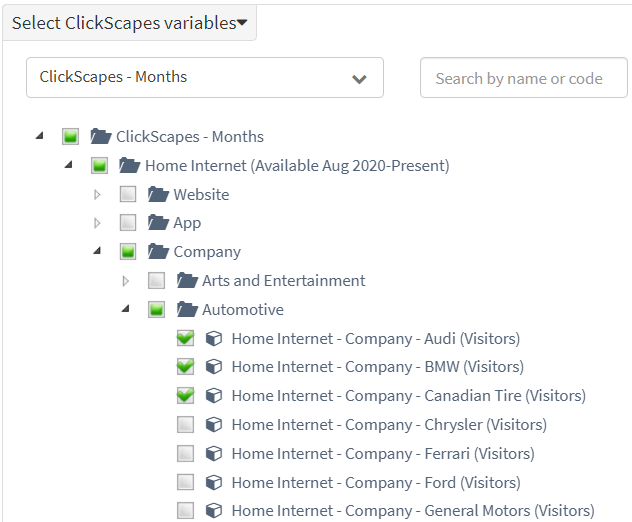This screenshot has height=522, width=632.
Task: Click cube icon of Audi (Visitors) variable
Action: 214,339
